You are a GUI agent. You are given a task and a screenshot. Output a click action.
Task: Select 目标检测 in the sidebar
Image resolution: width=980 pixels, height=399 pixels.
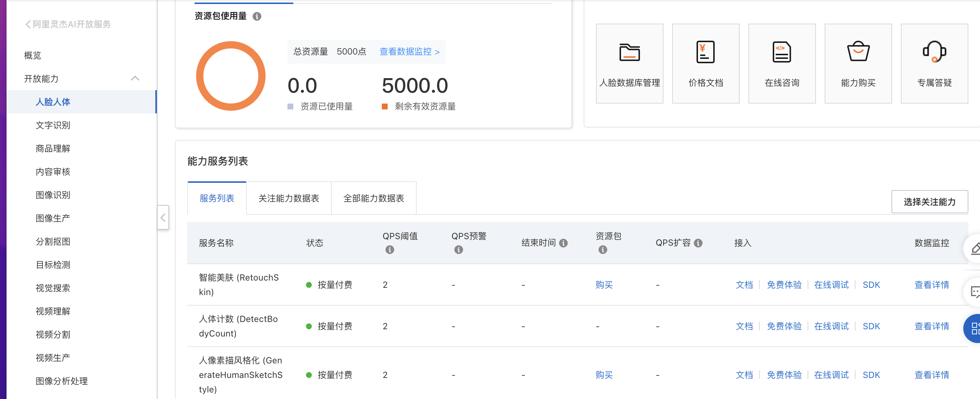coord(53,265)
